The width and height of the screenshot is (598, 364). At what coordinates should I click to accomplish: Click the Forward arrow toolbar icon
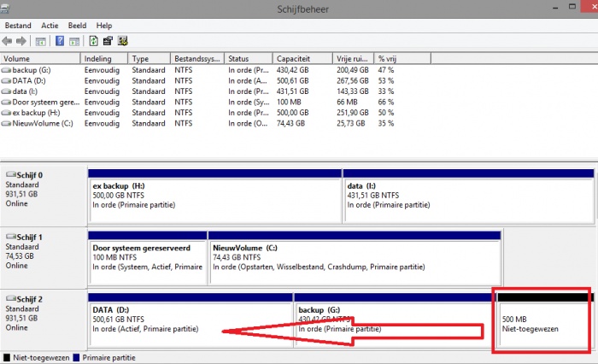coord(21,41)
